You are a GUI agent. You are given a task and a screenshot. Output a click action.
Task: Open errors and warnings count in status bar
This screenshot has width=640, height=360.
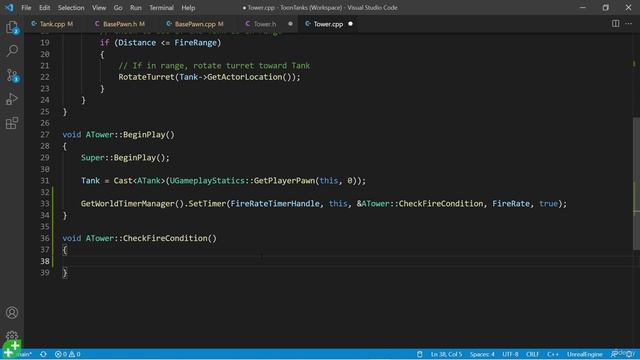(x=68, y=354)
